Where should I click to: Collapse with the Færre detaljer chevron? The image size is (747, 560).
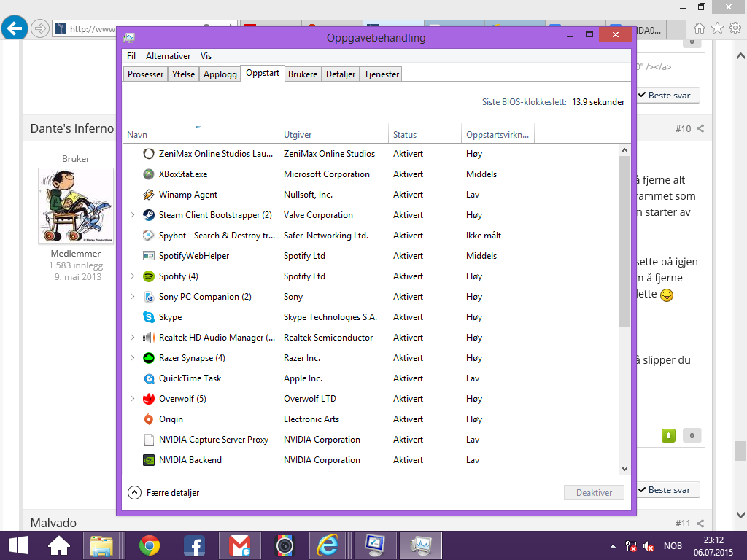134,493
